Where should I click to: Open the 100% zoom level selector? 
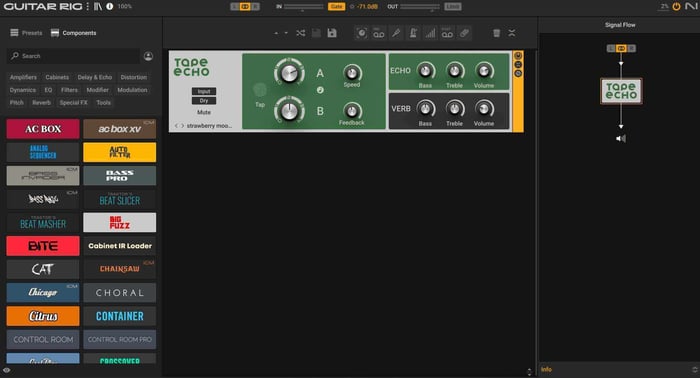125,7
